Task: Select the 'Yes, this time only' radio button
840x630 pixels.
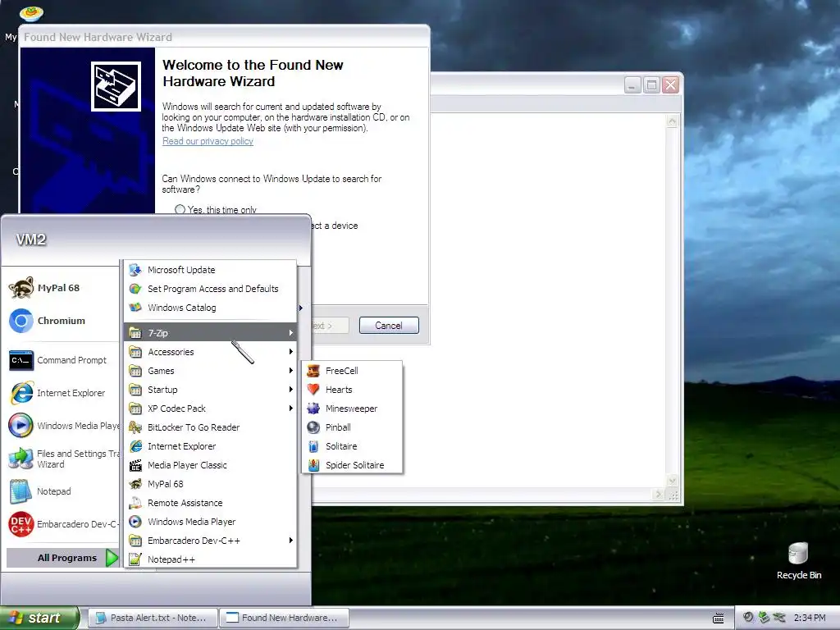Action: 180,209
